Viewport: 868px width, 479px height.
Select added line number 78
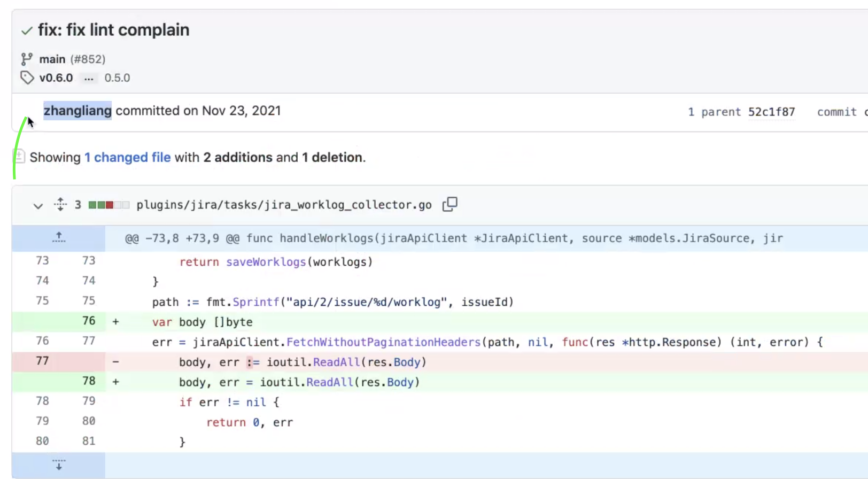(x=89, y=381)
